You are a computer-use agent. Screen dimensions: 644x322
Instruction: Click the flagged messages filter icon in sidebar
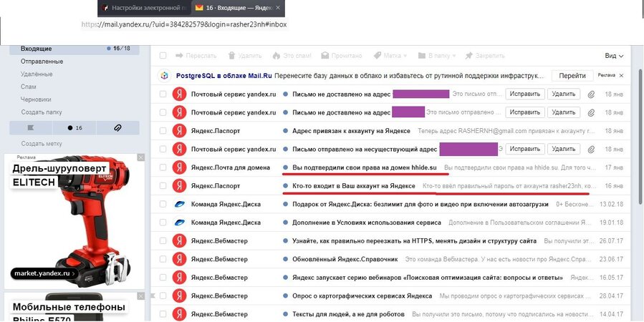point(29,127)
